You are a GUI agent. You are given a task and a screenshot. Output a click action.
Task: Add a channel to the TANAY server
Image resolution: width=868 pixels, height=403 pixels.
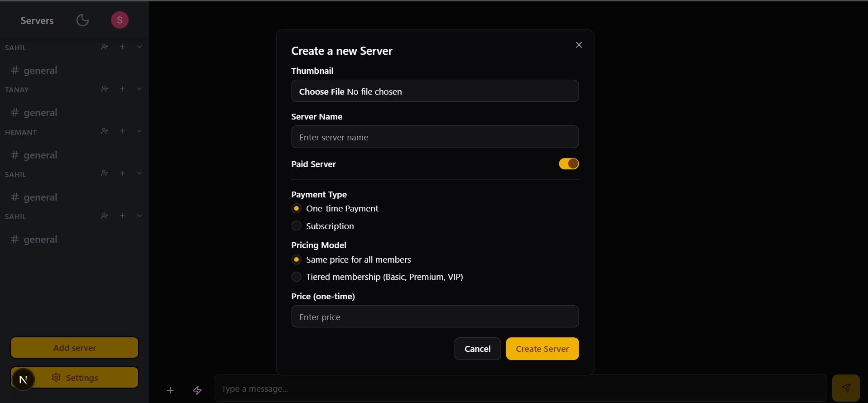(122, 89)
